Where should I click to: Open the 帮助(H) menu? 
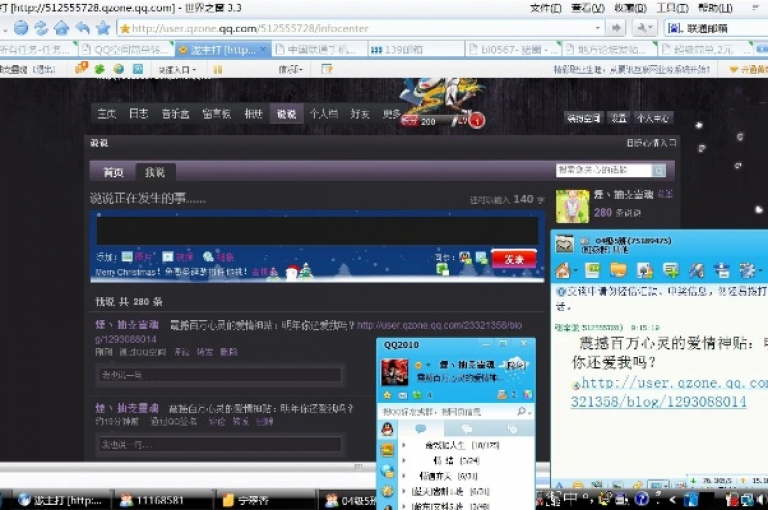coord(715,8)
